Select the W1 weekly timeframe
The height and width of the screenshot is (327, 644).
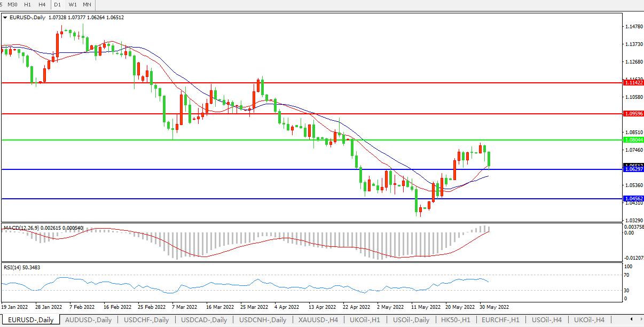[x=72, y=5]
